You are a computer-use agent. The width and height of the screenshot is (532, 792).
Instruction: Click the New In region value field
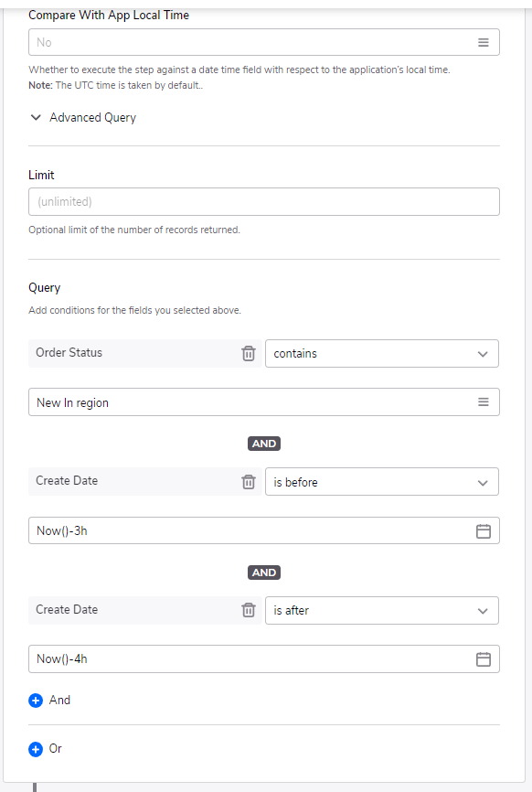(x=264, y=402)
